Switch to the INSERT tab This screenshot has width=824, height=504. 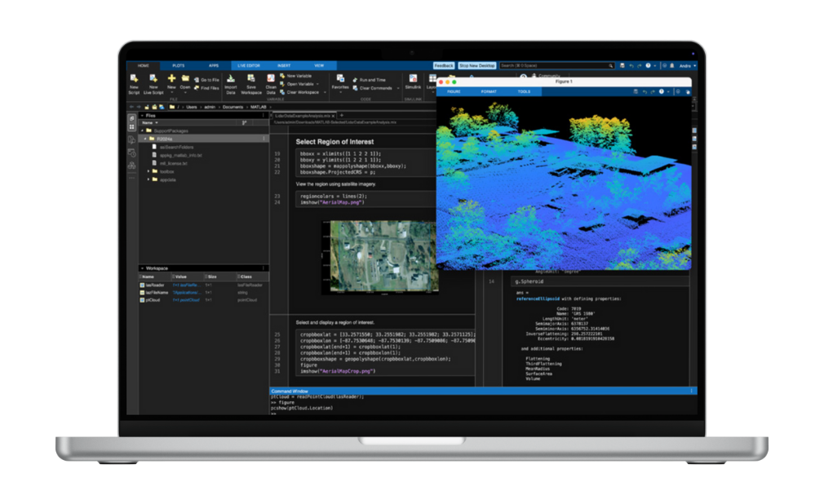coord(284,66)
